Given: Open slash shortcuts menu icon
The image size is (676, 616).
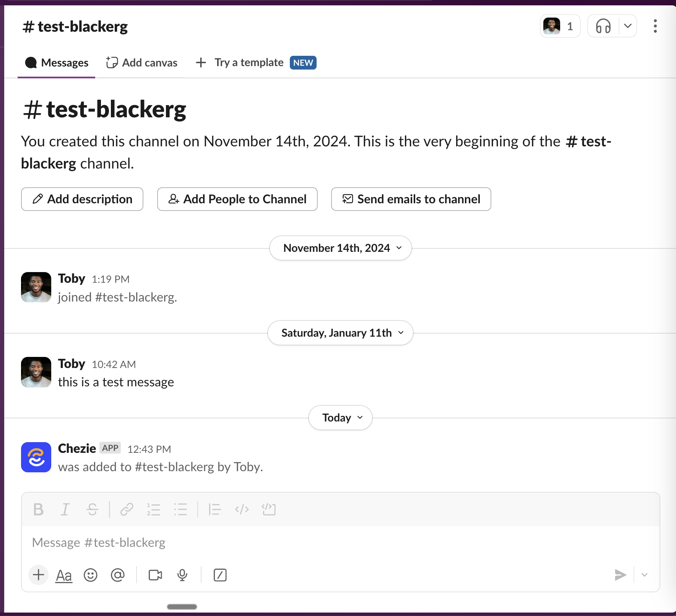Looking at the screenshot, I should tap(220, 575).
